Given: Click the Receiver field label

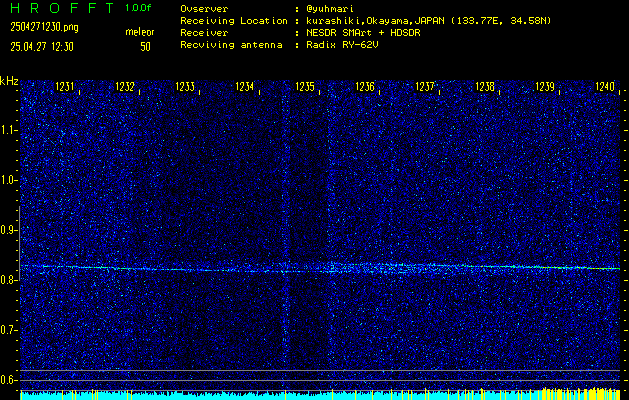Looking at the screenshot, I should [x=204, y=33].
